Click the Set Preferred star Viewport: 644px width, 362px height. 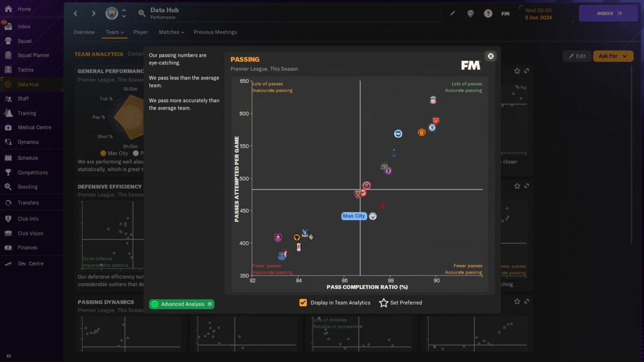tap(383, 303)
